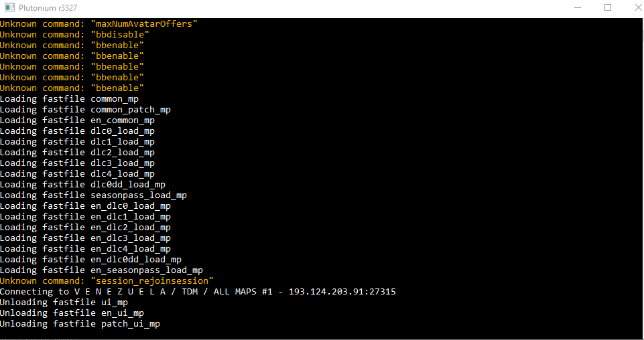The image size is (644, 340).
Task: Select the maxNumAvatarOffers unknown command line
Action: pos(99,24)
